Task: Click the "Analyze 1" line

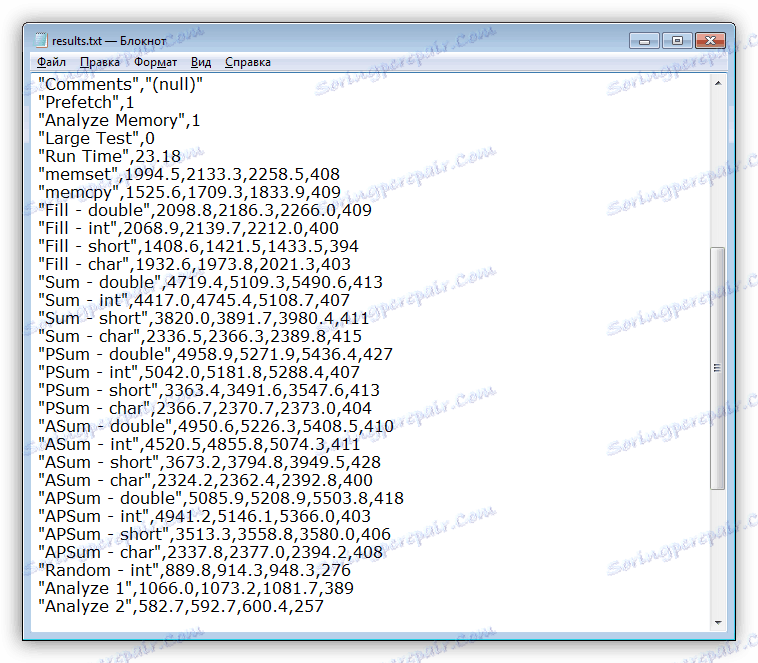Action: 196,589
